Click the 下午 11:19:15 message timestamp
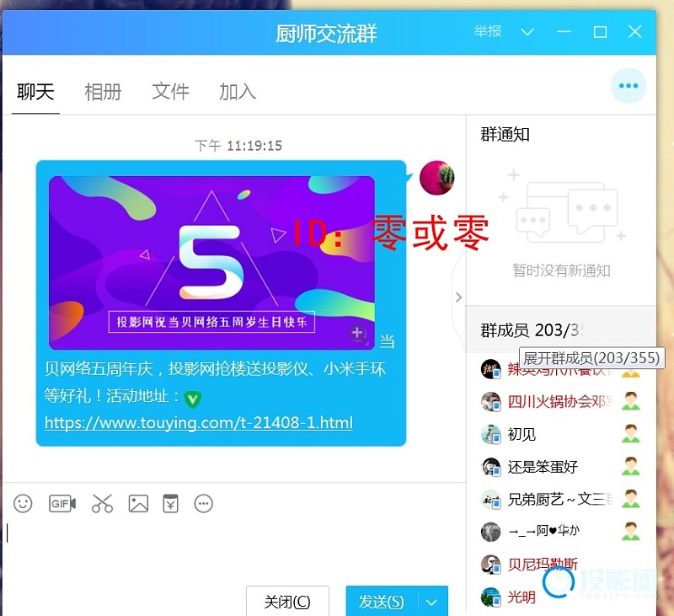 tap(238, 146)
